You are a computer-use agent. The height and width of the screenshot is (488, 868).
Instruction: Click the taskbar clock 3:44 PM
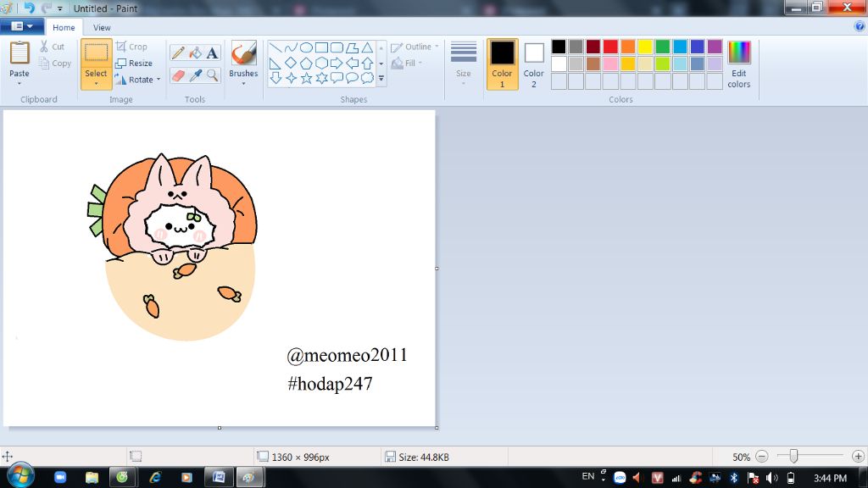[830, 478]
